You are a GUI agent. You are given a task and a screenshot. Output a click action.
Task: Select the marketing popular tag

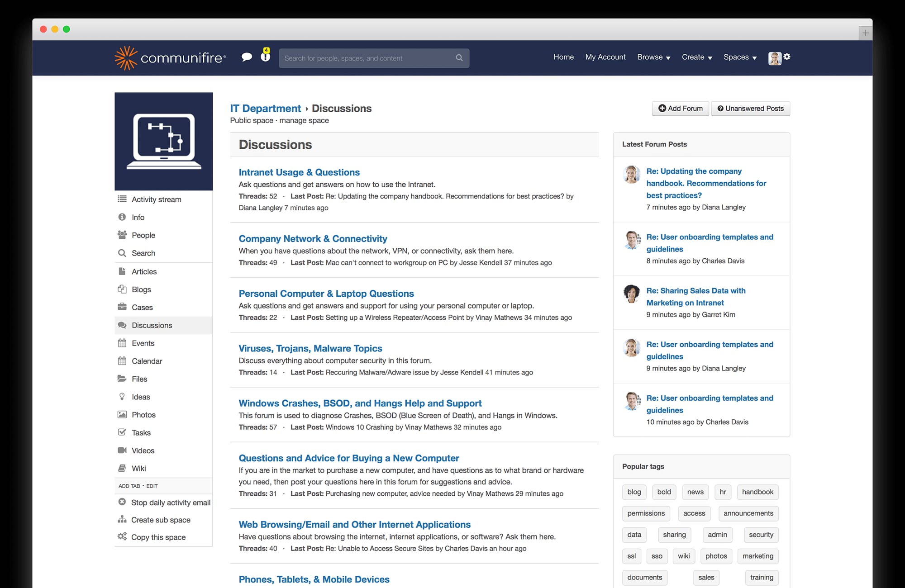(x=757, y=556)
